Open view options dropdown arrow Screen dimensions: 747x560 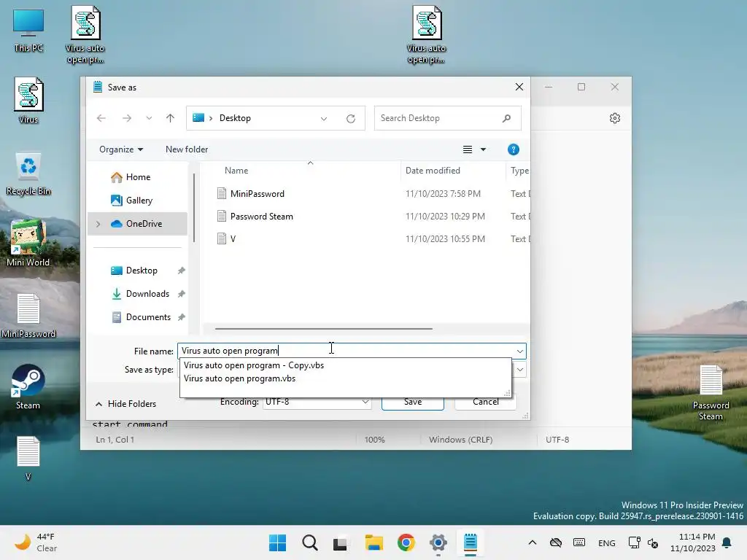point(483,149)
